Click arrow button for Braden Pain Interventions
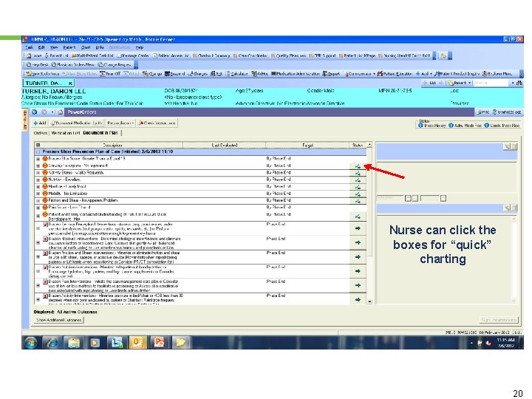532x399 pixels. [x=358, y=285]
